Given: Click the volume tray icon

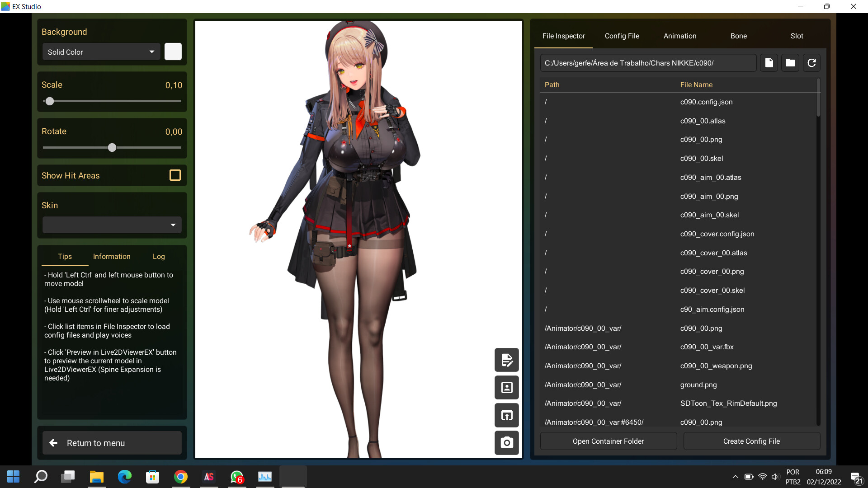Looking at the screenshot, I should tap(775, 477).
